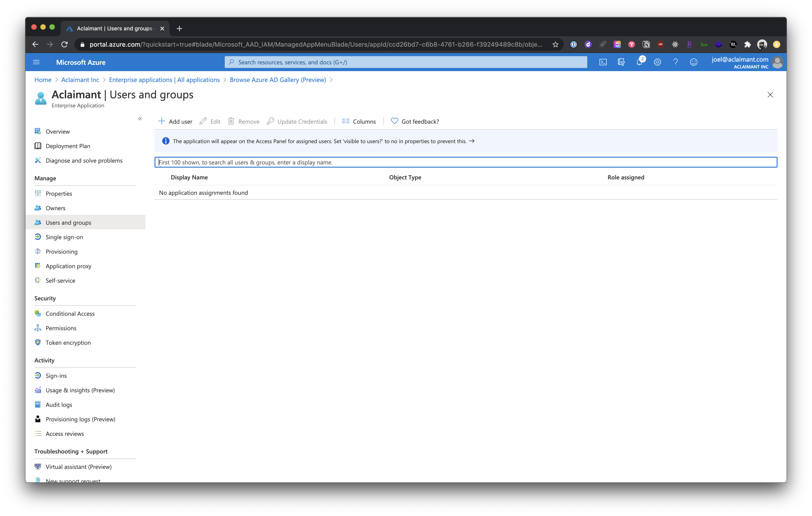Go forward in the browser
The height and width of the screenshot is (516, 812).
click(50, 44)
